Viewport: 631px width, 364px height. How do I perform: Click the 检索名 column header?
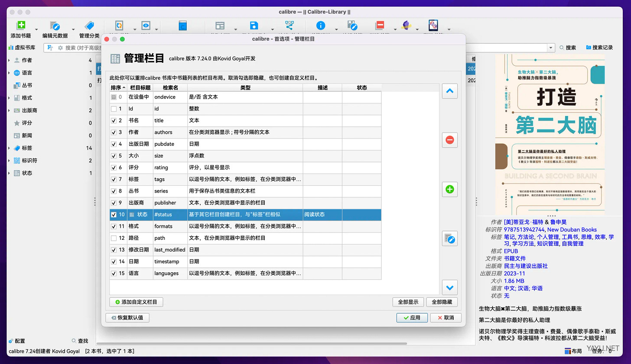(170, 87)
